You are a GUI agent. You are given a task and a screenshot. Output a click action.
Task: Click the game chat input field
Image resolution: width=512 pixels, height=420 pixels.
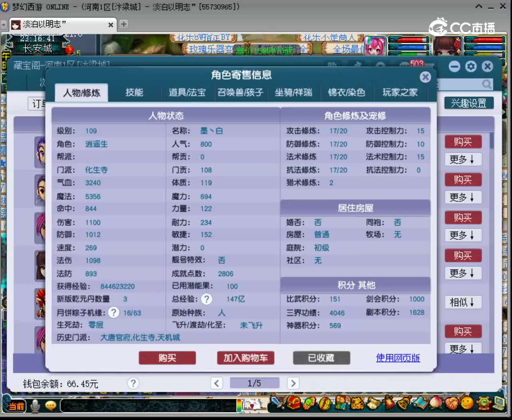tap(148, 406)
